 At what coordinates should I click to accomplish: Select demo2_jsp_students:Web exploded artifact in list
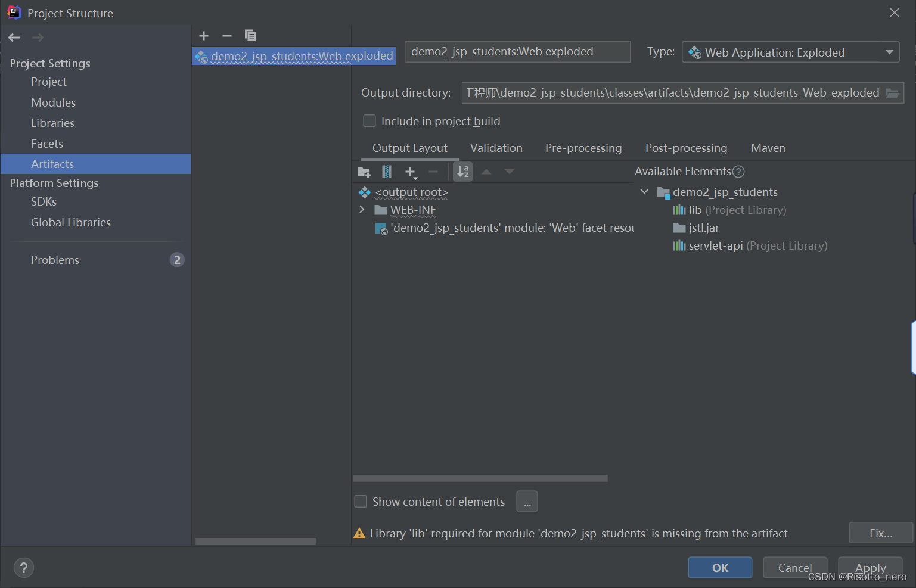tap(294, 56)
